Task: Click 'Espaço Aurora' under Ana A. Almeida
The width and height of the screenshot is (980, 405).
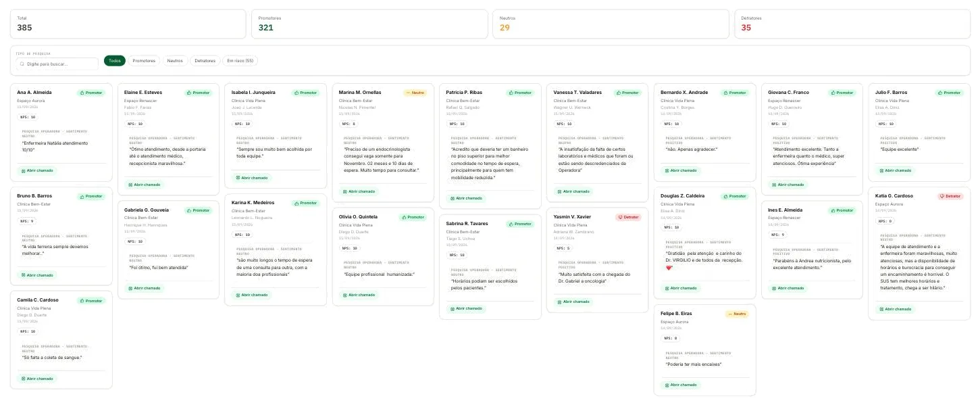Action: coord(30,100)
